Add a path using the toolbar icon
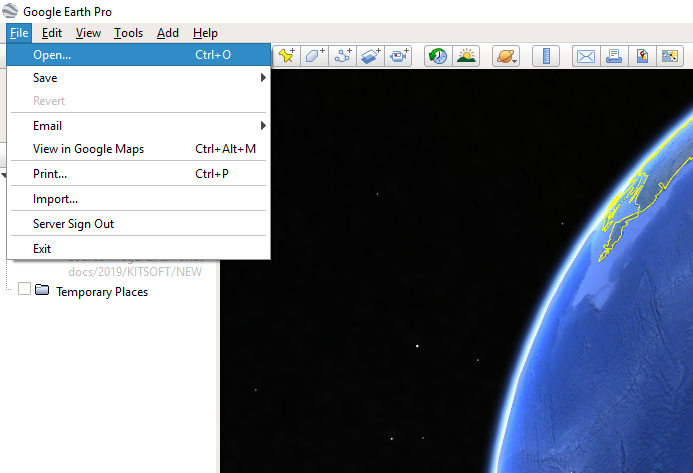This screenshot has width=693, height=473. [343, 56]
